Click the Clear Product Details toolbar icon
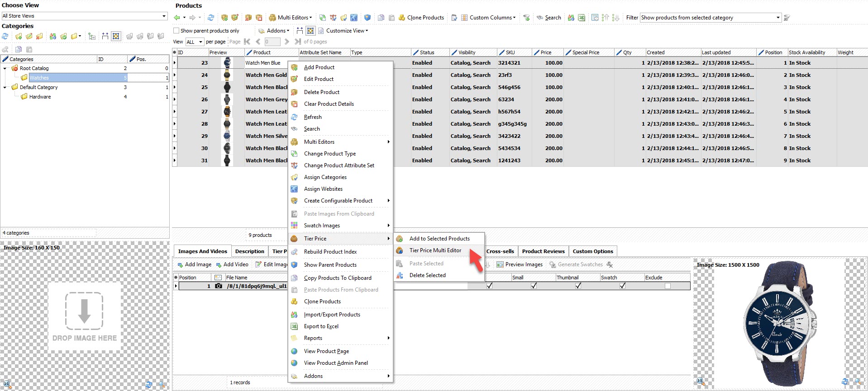The height and width of the screenshot is (391, 868). (x=259, y=18)
